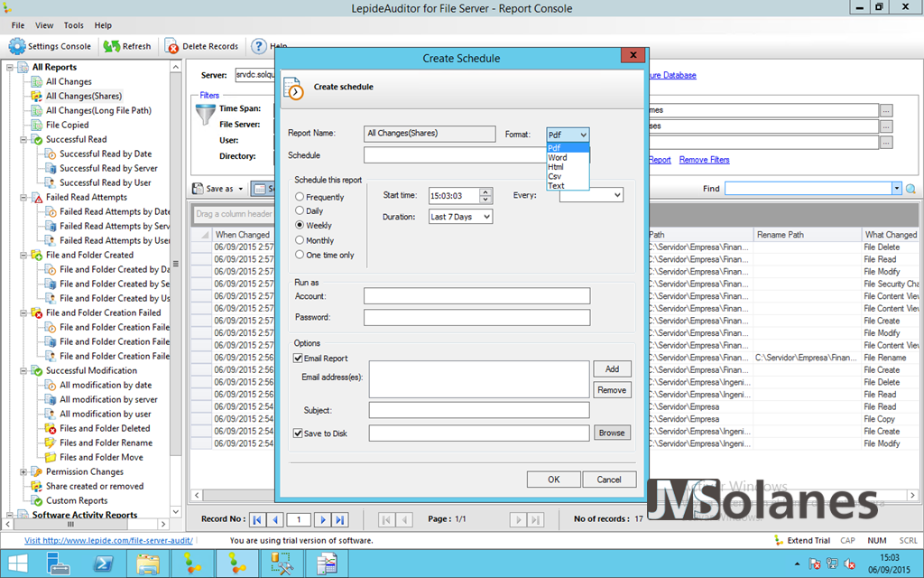Image resolution: width=924 pixels, height=578 pixels.
Task: Select the Daily radio button
Action: pyautogui.click(x=300, y=210)
